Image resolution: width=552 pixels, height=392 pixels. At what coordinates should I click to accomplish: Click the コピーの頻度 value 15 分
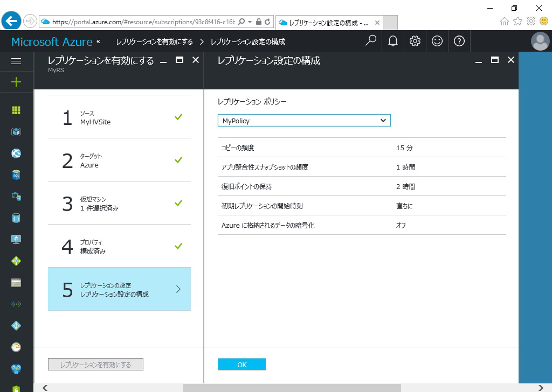tap(404, 148)
